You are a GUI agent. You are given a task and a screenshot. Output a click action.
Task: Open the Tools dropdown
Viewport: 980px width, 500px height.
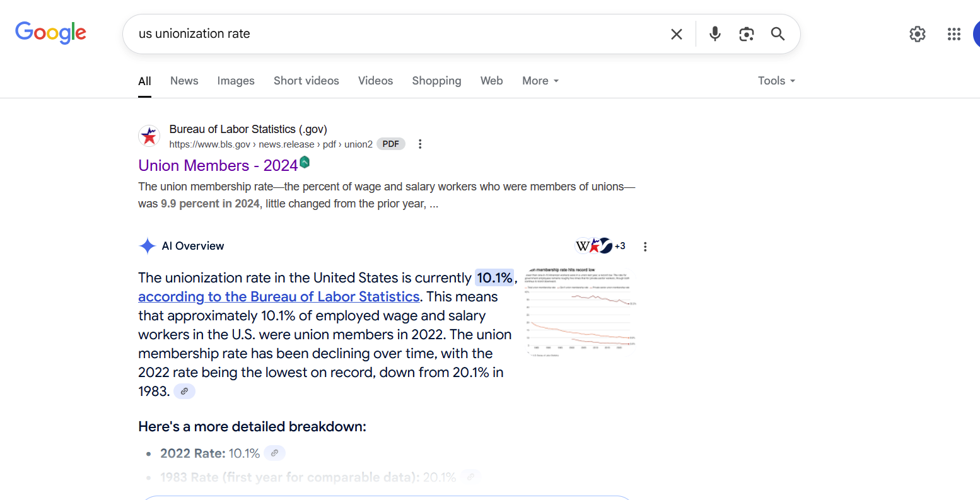tap(776, 81)
